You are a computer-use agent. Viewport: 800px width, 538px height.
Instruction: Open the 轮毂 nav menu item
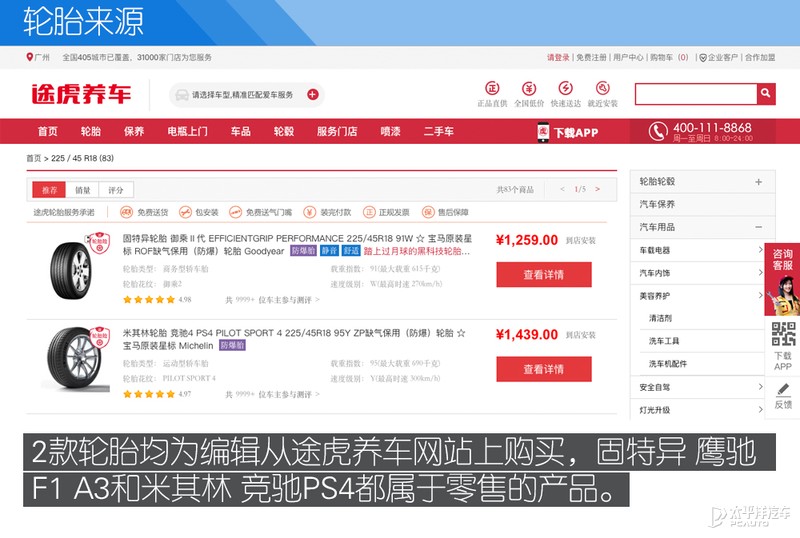284,132
